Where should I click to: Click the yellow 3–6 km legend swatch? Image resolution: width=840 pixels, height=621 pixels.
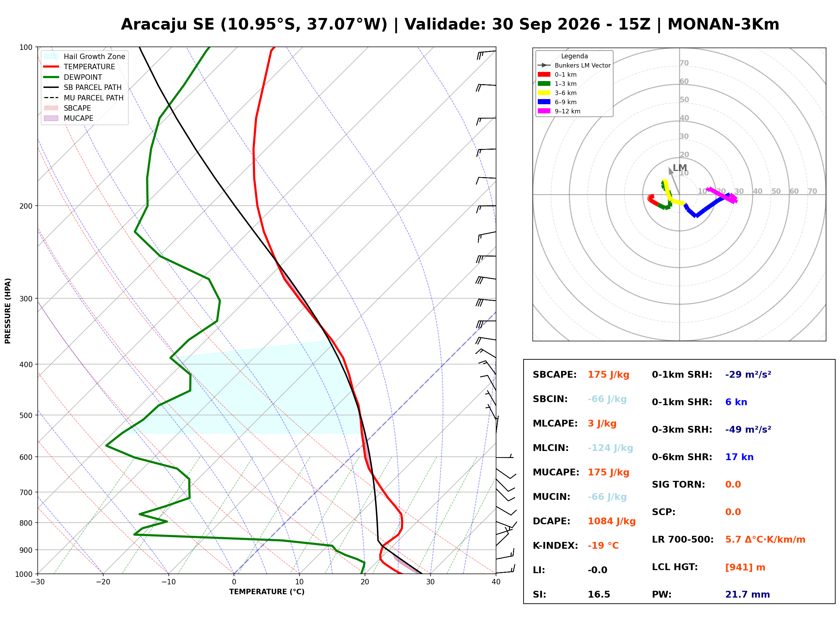pos(544,93)
